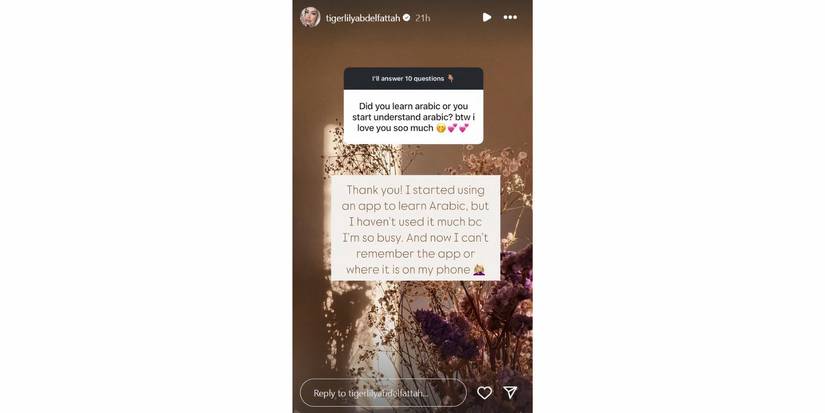
Task: Click the Reply to tigerlilyabdelfattah field
Action: point(383,392)
